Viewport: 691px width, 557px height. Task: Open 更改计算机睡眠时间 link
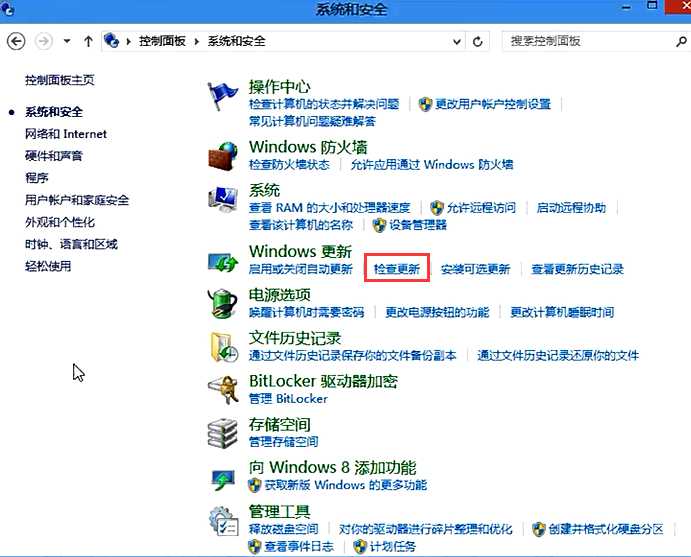pyautogui.click(x=562, y=312)
